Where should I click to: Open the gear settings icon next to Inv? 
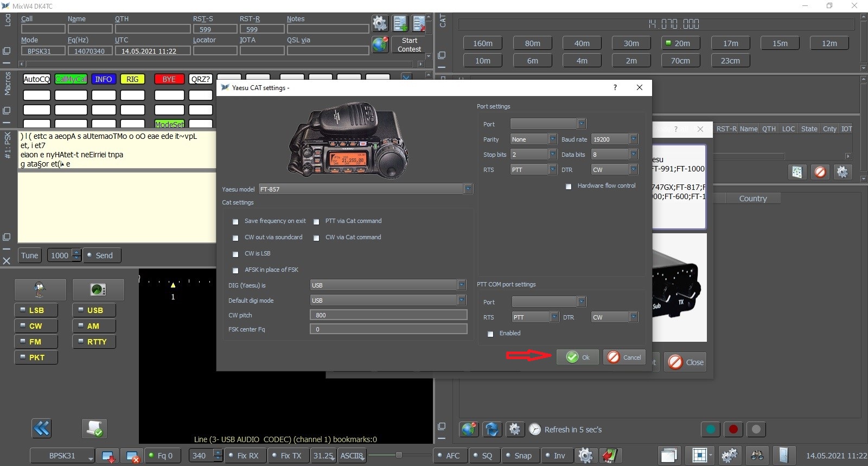pos(585,456)
